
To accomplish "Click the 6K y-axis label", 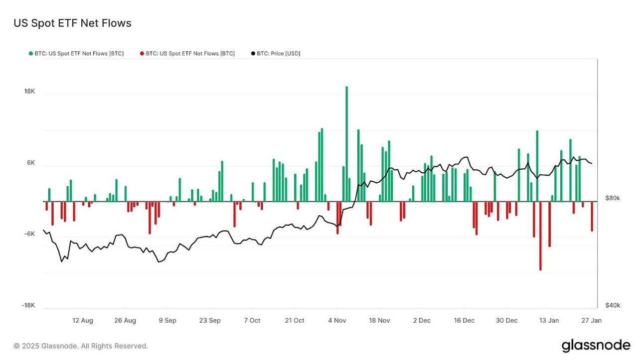I will click(x=31, y=163).
